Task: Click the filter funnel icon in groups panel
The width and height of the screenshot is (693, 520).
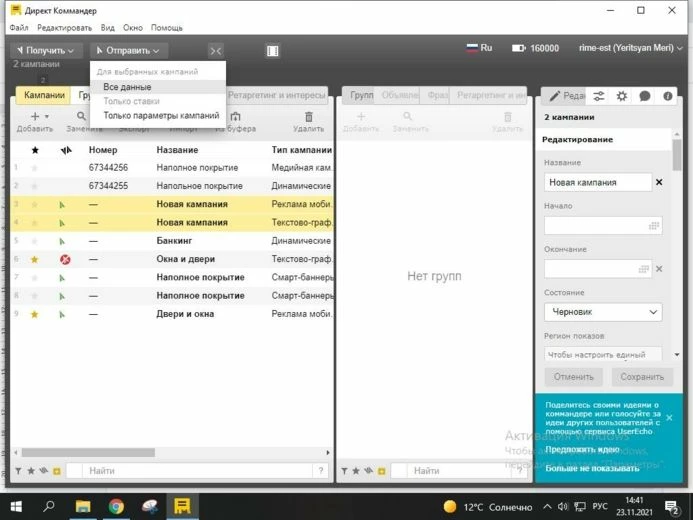Action: pyautogui.click(x=344, y=471)
